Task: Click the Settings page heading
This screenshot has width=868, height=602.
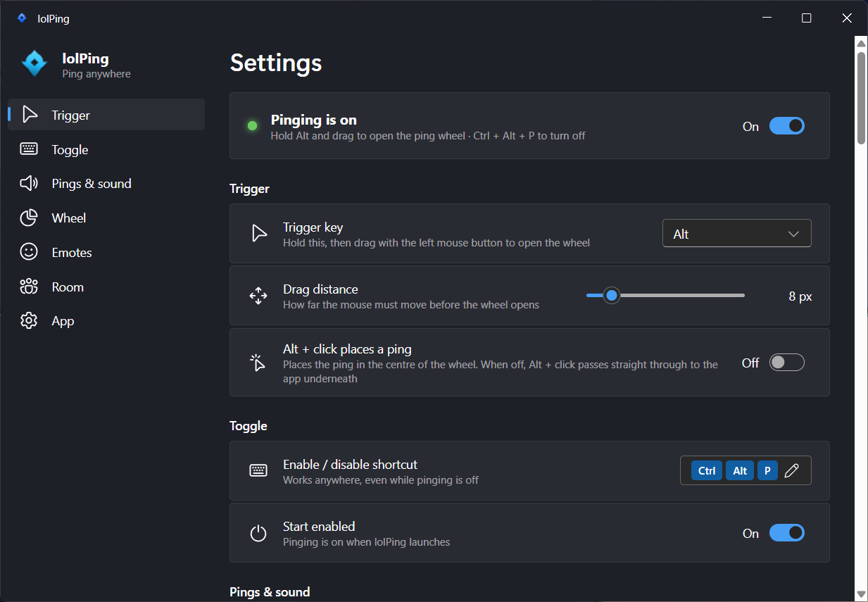Action: (276, 63)
